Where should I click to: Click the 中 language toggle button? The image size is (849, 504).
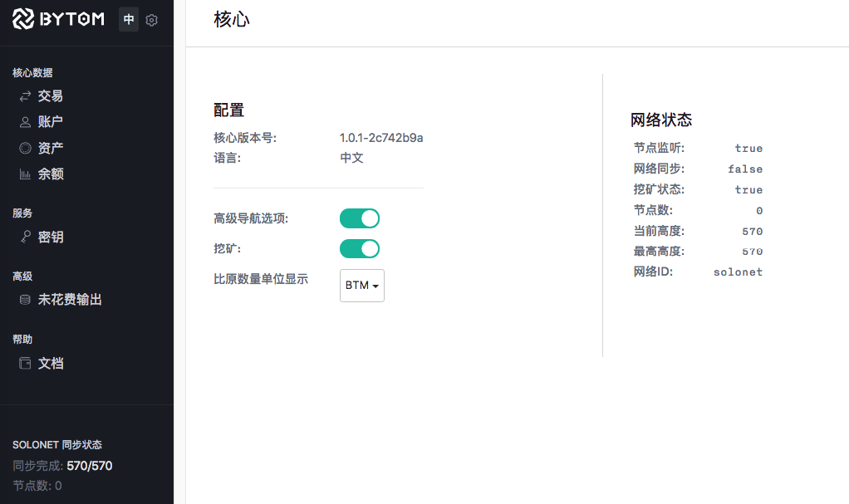click(129, 19)
